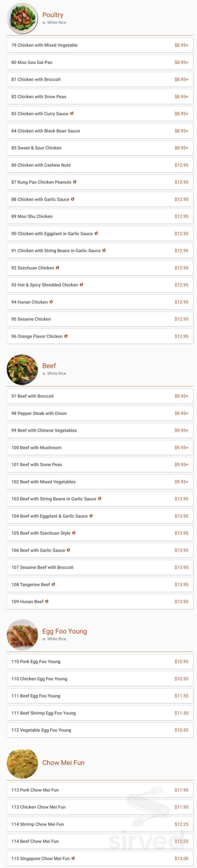Select the chili icon on Hunan Beef
This screenshot has height=868, width=197.
[x=47, y=601]
